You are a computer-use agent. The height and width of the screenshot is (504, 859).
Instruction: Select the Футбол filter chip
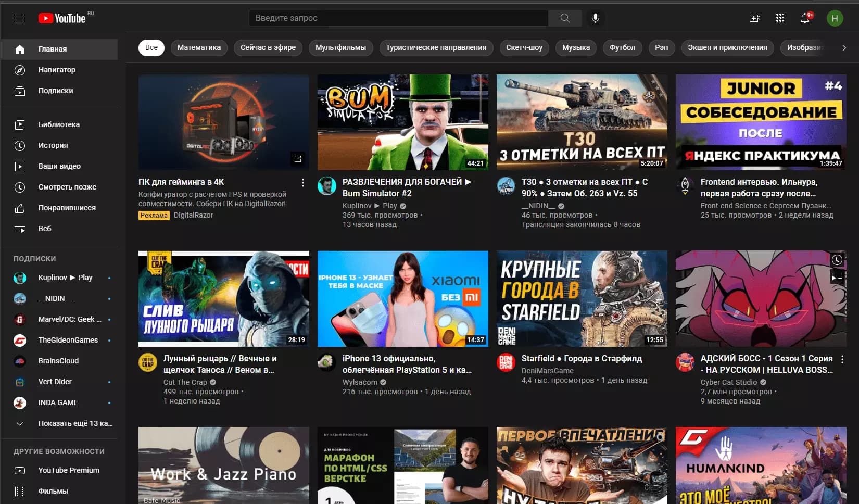coord(623,48)
